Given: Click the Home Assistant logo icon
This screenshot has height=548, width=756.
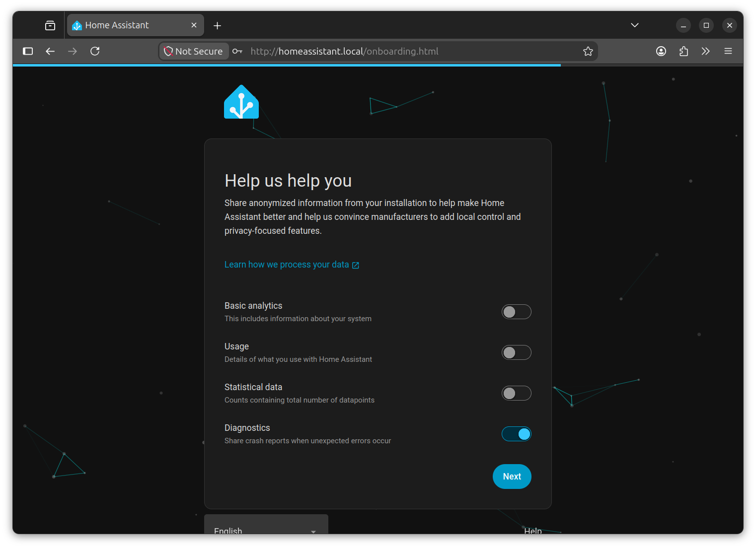Looking at the screenshot, I should point(241,102).
